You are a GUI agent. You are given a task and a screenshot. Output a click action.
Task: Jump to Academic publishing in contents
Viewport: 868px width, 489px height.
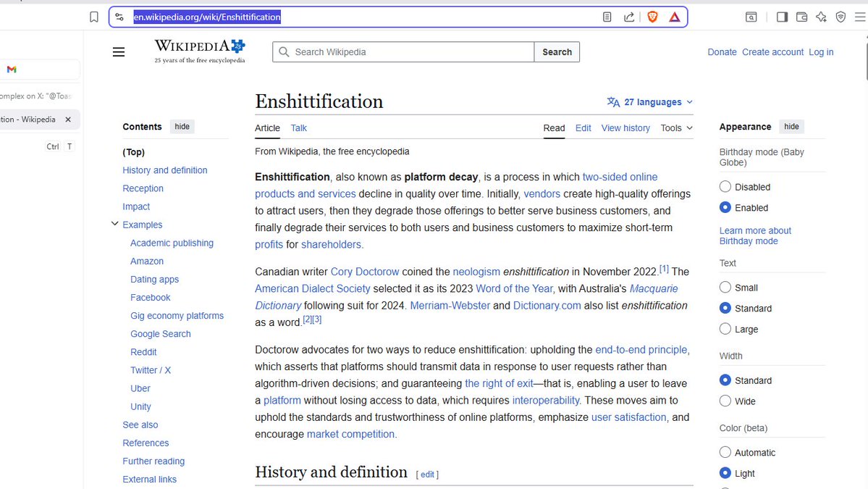(x=172, y=243)
